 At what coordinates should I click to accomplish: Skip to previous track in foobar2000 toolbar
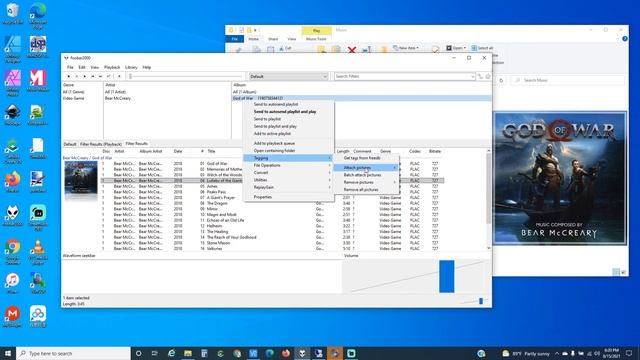click(93, 76)
